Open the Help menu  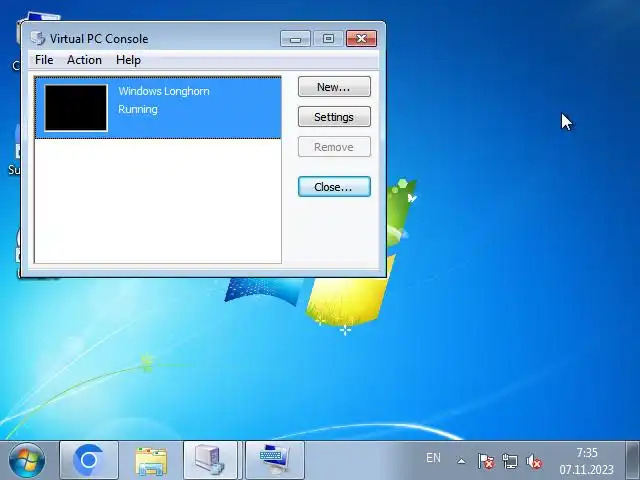[x=128, y=60]
